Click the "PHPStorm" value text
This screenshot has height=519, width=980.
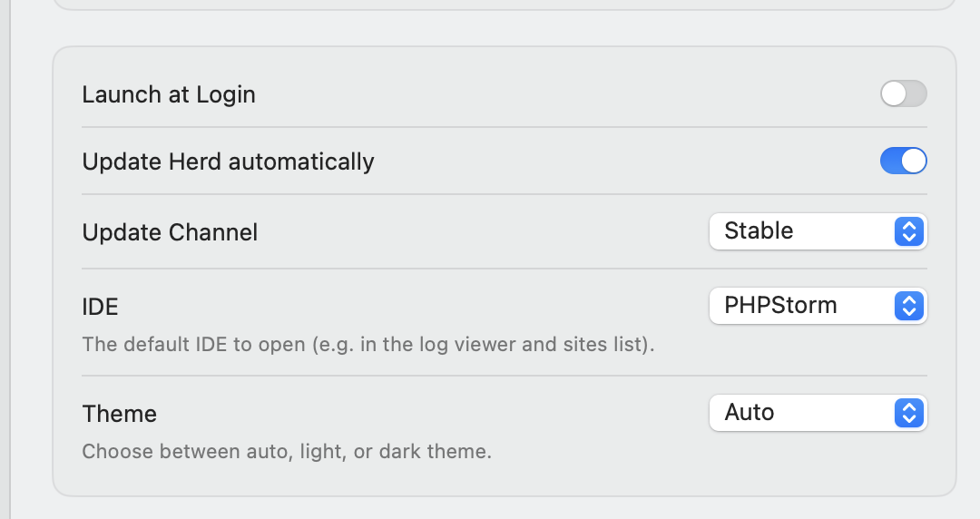[780, 306]
